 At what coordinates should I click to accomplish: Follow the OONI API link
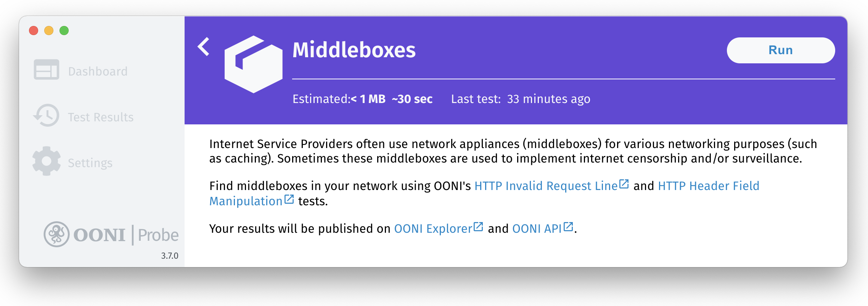pos(537,229)
